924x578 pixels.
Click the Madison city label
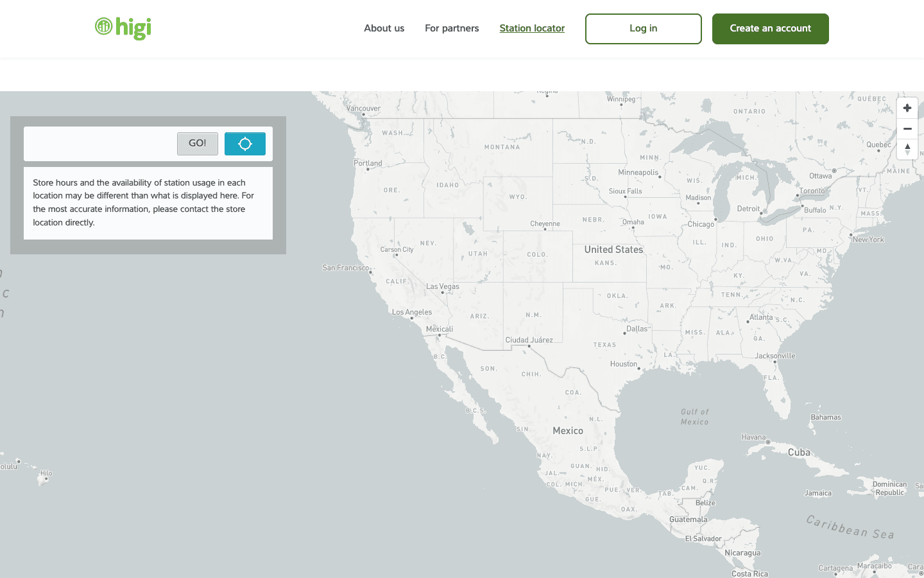pos(698,198)
